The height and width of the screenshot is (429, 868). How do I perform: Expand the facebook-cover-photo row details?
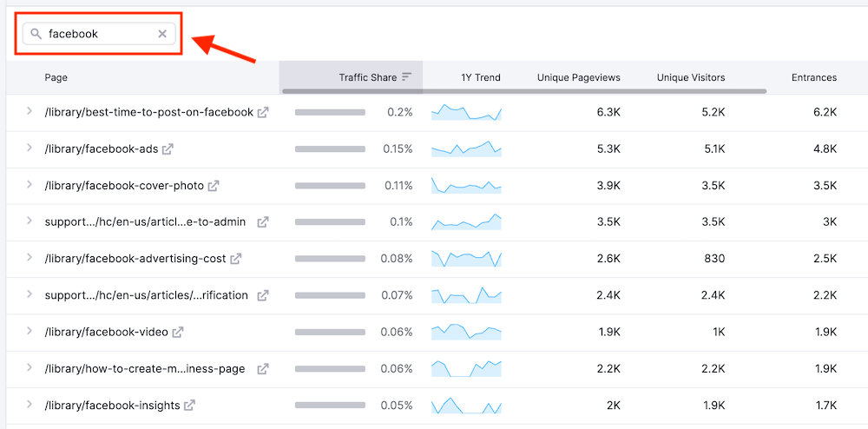click(x=29, y=185)
